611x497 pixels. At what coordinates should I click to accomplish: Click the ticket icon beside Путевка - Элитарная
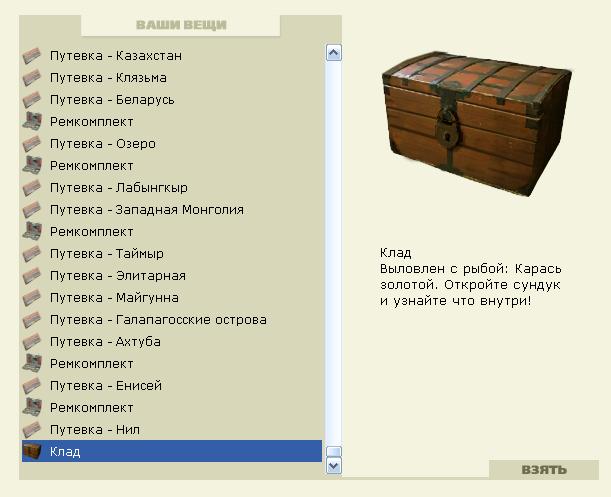click(x=32, y=276)
